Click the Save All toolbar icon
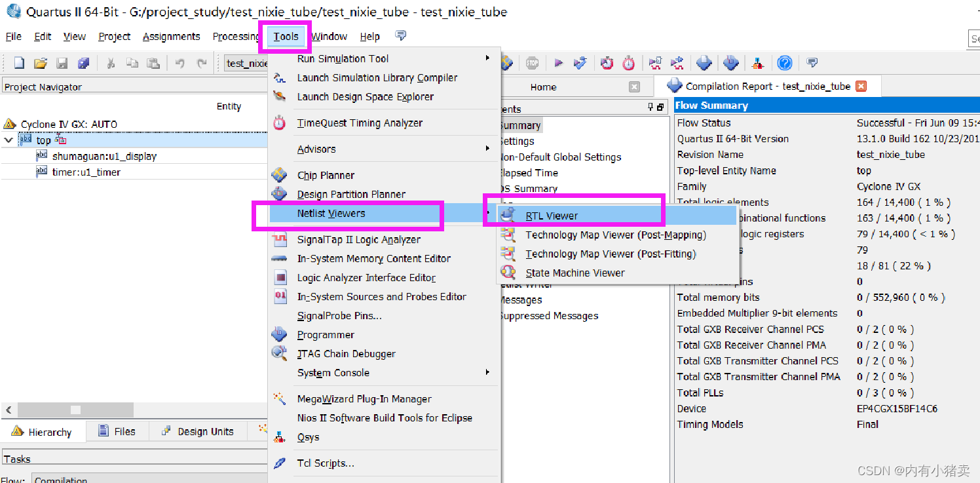Viewport: 980px width, 483px height. [x=83, y=63]
